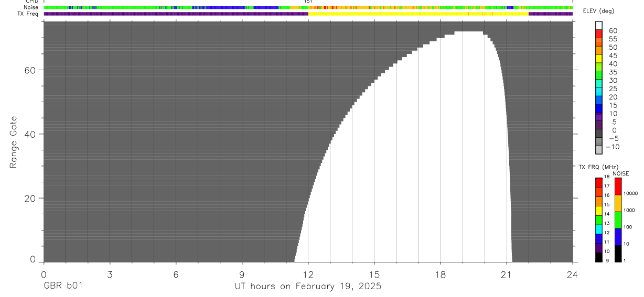Image resolution: width=644 pixels, height=297 pixels.
Task: Click the 'TX Freq' strip label at top
Action: pos(28,14)
